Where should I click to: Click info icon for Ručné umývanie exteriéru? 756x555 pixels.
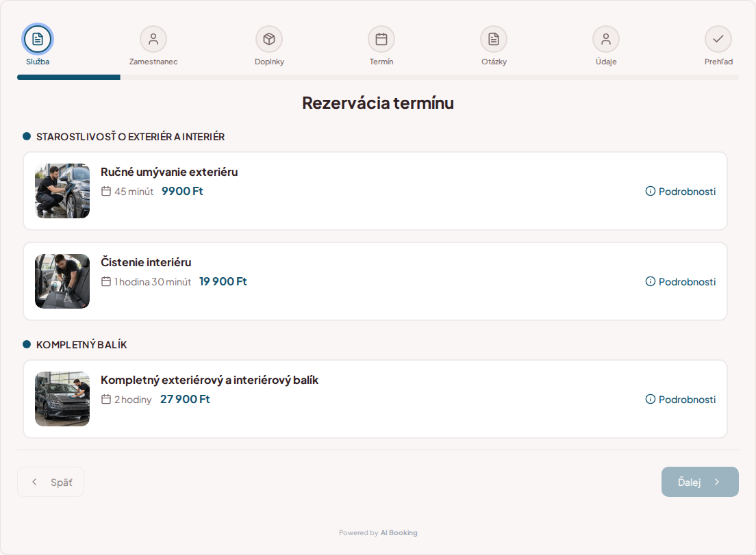(x=651, y=191)
